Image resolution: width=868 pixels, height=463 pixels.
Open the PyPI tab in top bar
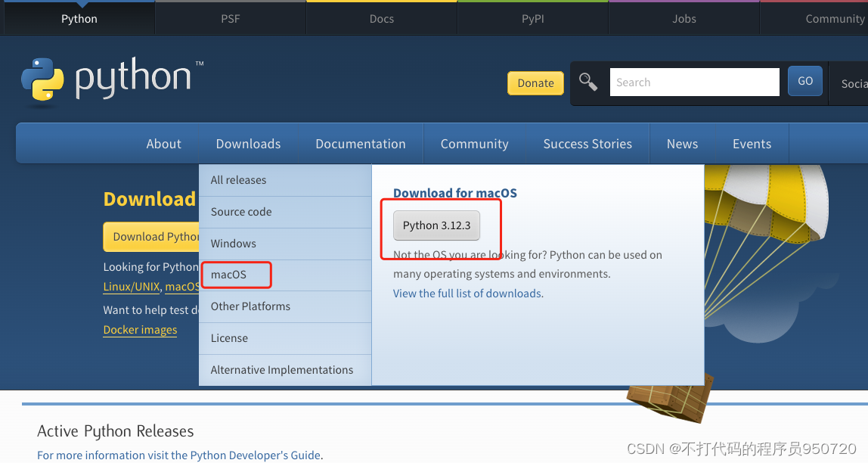pos(532,18)
